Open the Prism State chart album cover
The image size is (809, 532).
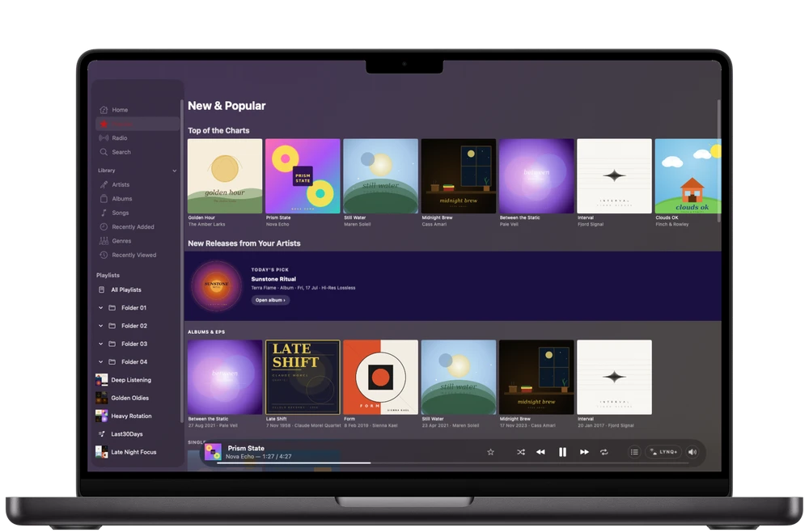tap(303, 175)
